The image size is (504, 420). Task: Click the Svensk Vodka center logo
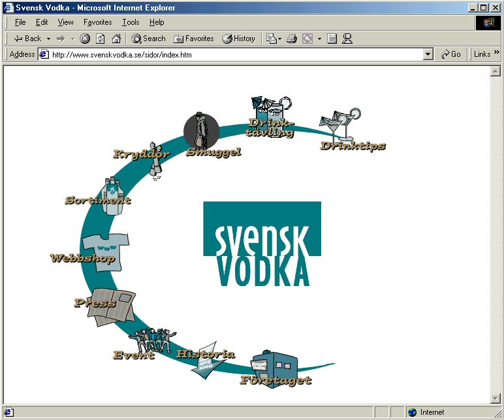(262, 244)
